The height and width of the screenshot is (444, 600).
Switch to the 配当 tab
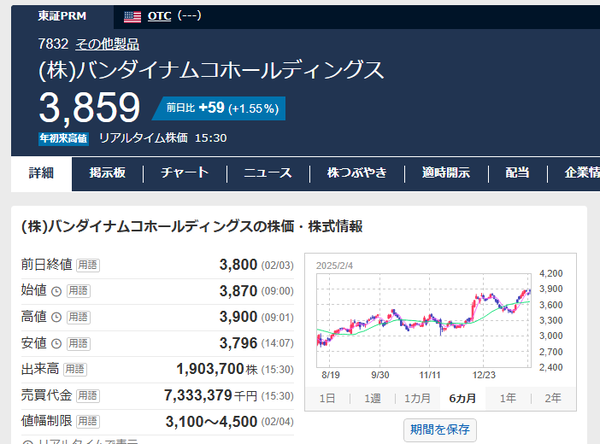(517, 173)
